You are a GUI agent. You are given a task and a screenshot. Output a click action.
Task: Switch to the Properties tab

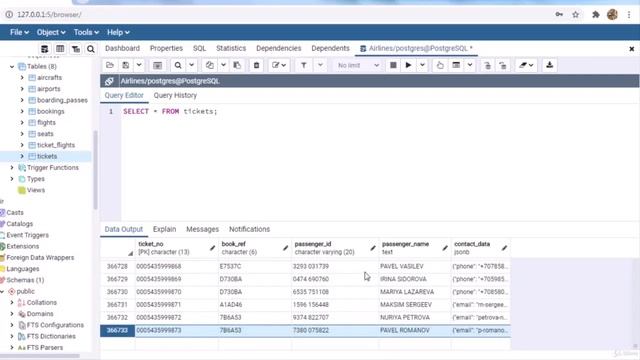pos(166,48)
